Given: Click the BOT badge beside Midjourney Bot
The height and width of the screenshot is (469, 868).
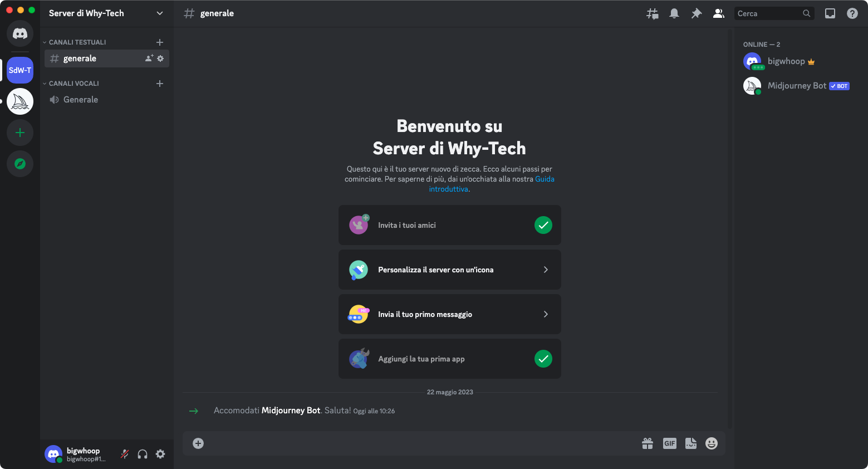Looking at the screenshot, I should pyautogui.click(x=839, y=86).
